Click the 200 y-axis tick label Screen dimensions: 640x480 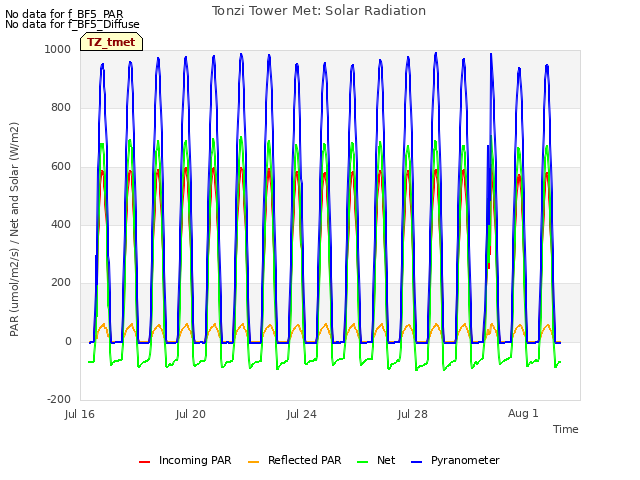pyautogui.click(x=61, y=282)
